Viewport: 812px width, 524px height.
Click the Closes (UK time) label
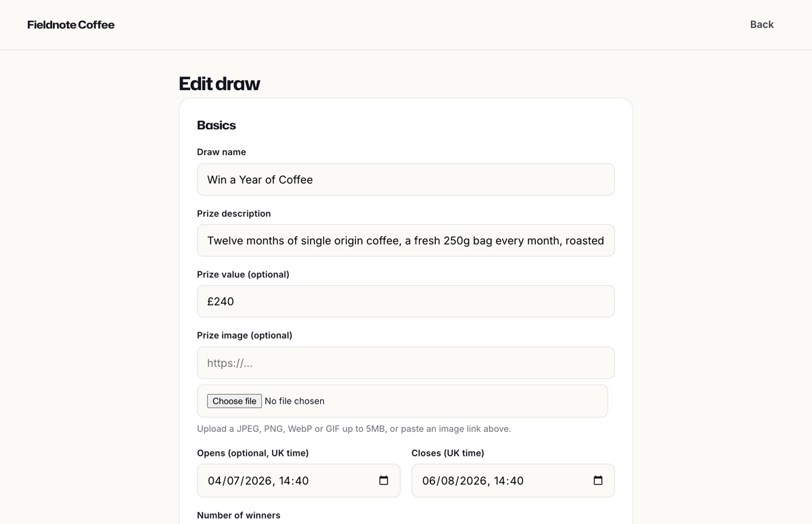(448, 453)
